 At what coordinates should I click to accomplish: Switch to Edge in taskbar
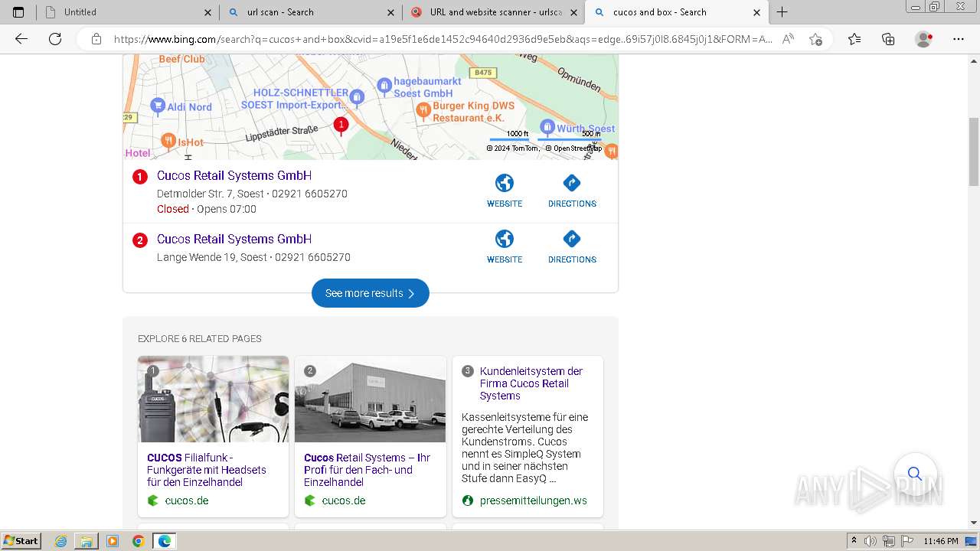(x=164, y=541)
